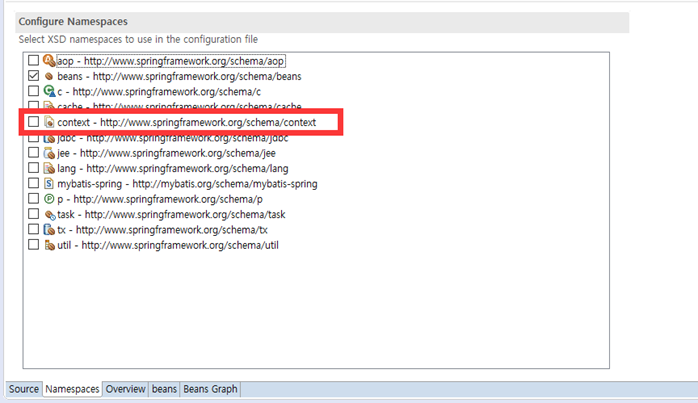Click the jee namespace icon
This screenshot has height=403, width=698.
[x=49, y=153]
